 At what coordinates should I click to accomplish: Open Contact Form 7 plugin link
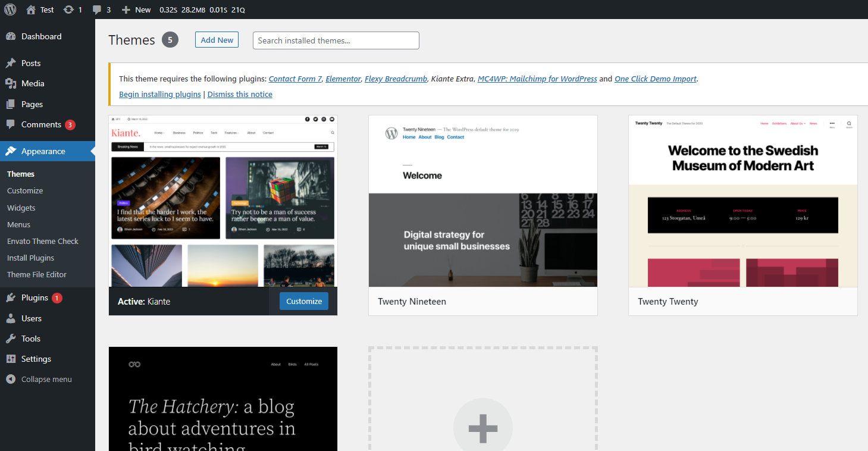point(295,79)
